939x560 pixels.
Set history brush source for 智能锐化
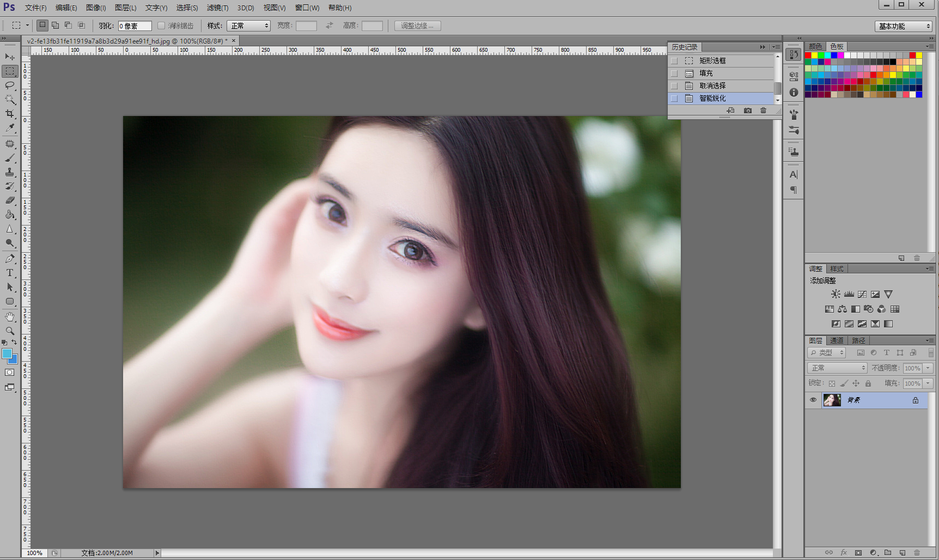[x=674, y=98]
